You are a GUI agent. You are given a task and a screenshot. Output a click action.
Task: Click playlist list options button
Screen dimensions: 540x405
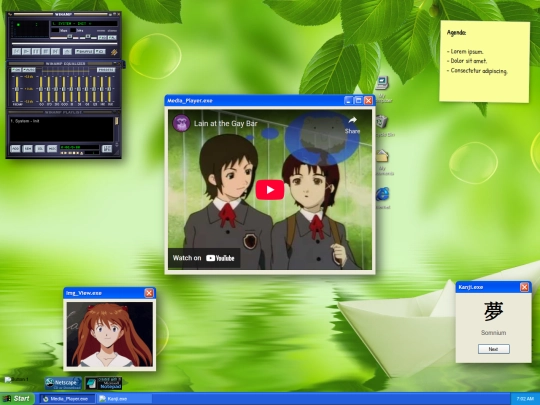[107, 149]
